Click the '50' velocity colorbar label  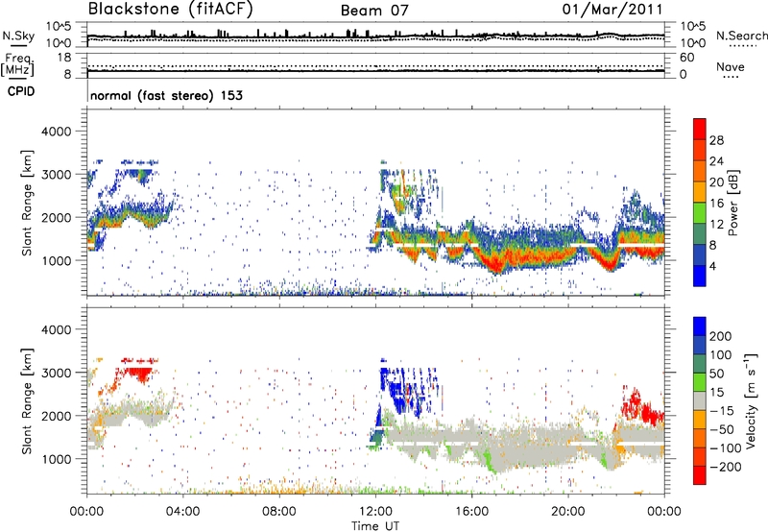pyautogui.click(x=716, y=374)
